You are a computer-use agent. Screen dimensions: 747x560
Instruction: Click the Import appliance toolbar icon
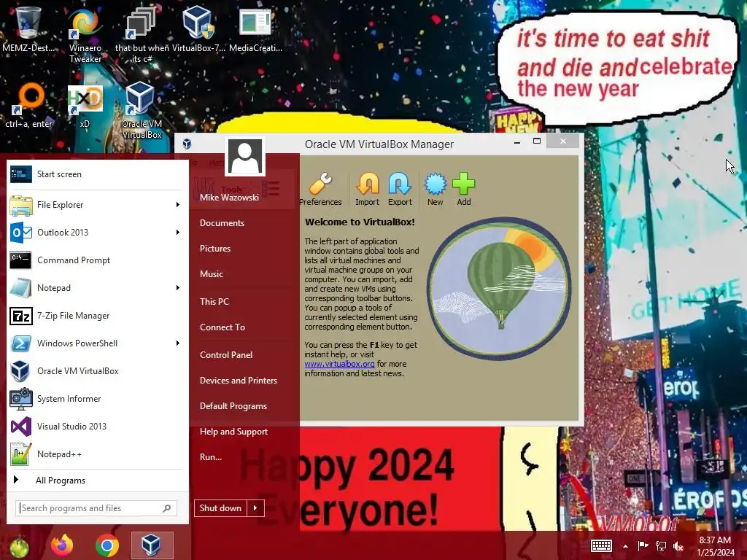pyautogui.click(x=368, y=189)
